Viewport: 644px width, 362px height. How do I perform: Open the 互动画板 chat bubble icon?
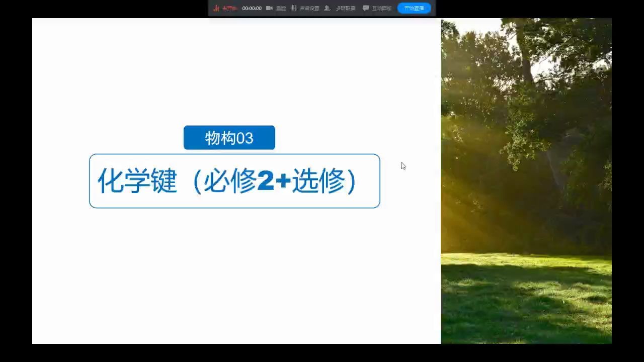click(x=365, y=8)
